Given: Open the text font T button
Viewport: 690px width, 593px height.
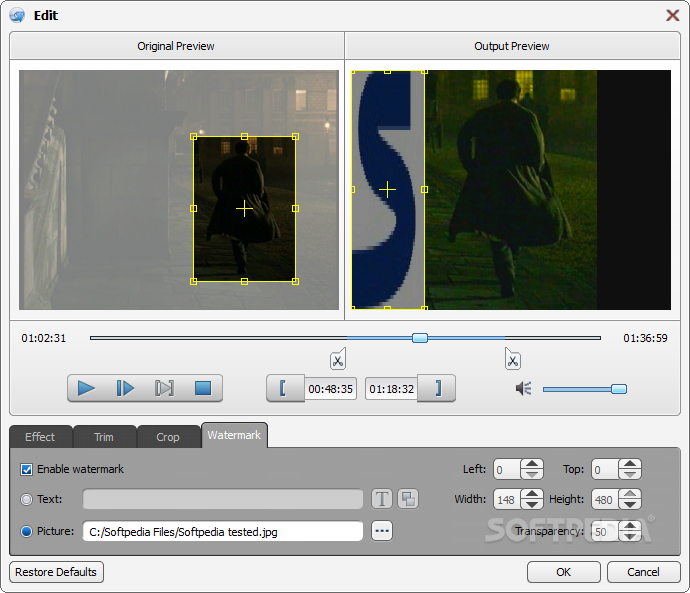Looking at the screenshot, I should [382, 499].
